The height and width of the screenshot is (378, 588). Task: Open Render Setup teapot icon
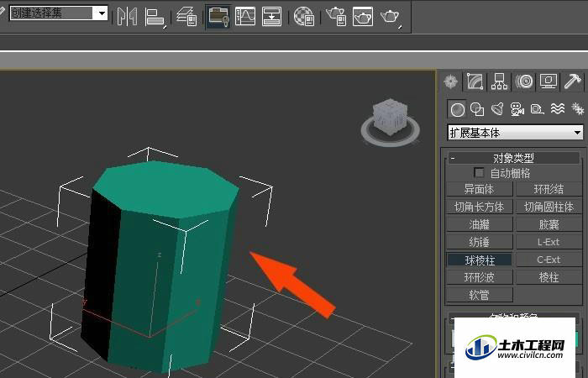click(x=336, y=17)
